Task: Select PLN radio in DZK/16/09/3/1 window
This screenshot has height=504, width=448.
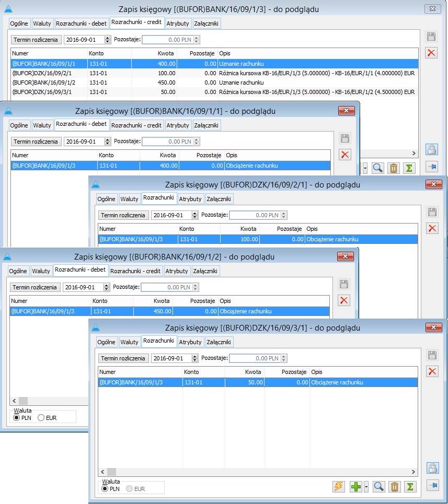Action: (x=104, y=489)
